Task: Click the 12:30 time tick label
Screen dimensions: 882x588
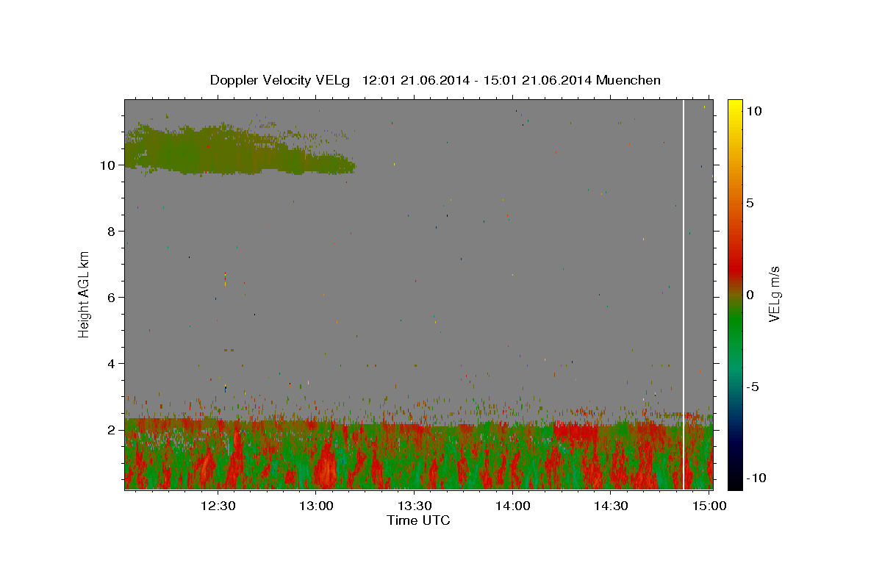Action: click(x=218, y=506)
